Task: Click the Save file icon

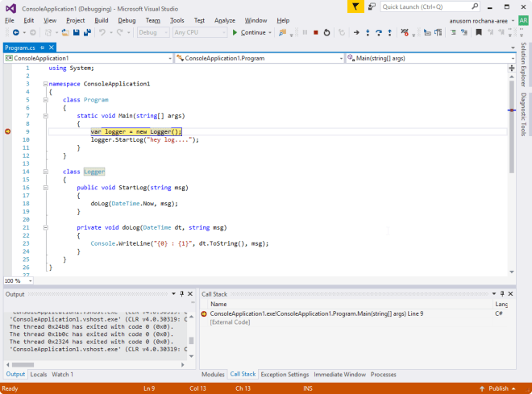Action: (76, 32)
